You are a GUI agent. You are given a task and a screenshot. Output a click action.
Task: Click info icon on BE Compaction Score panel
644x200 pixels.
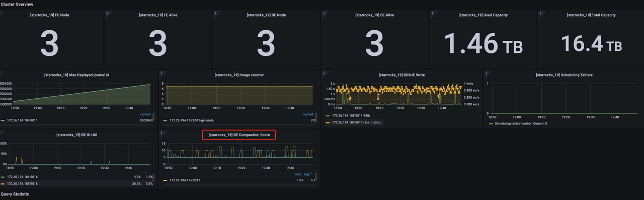click(162, 133)
